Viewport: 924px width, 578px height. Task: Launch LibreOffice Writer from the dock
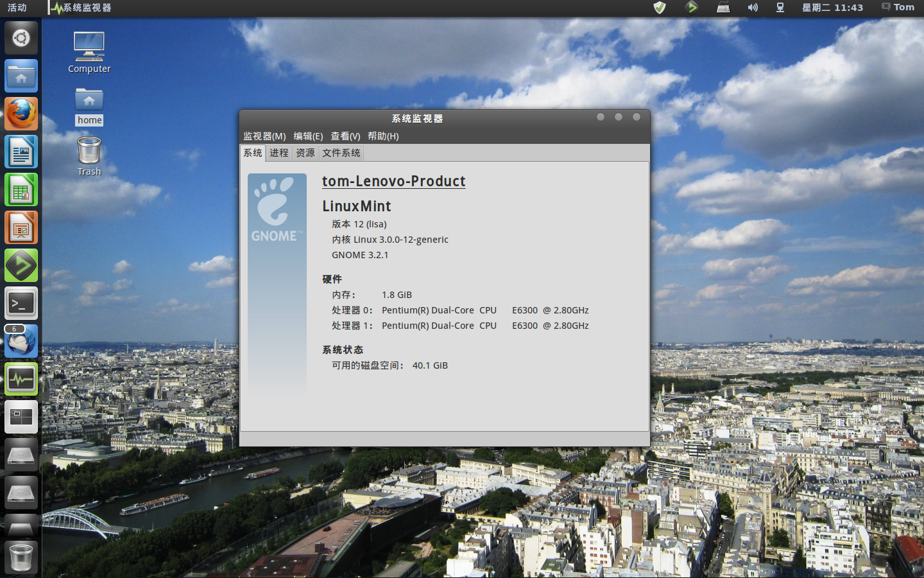[x=21, y=152]
